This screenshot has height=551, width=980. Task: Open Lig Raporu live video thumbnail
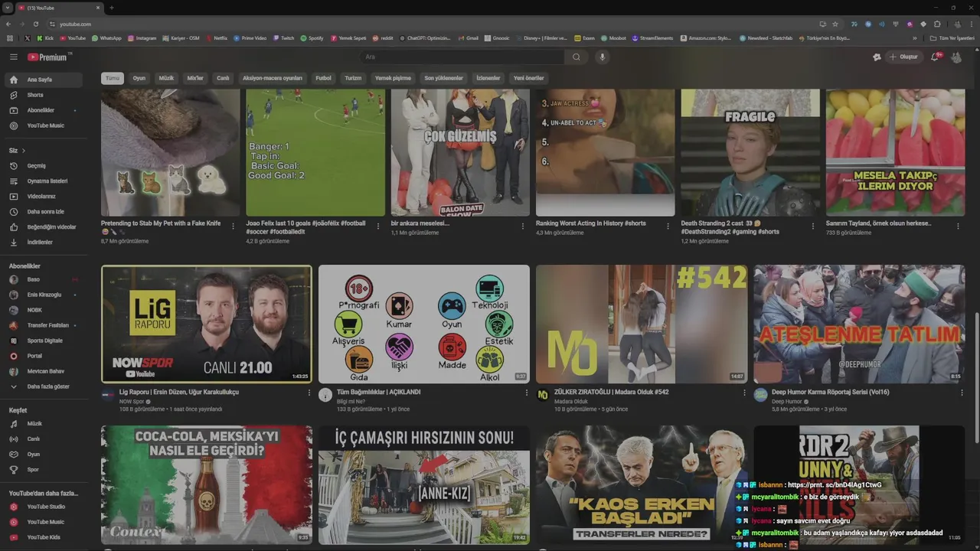207,324
